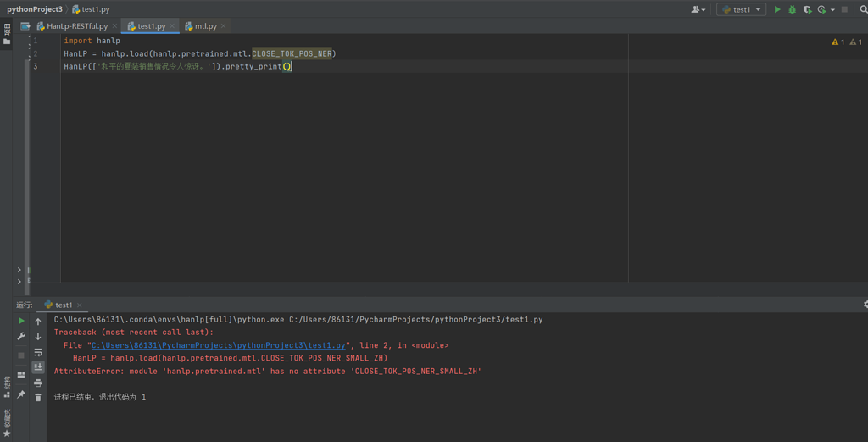Switch to the mtl.py editor tab
This screenshot has height=442, width=868.
(x=205, y=26)
